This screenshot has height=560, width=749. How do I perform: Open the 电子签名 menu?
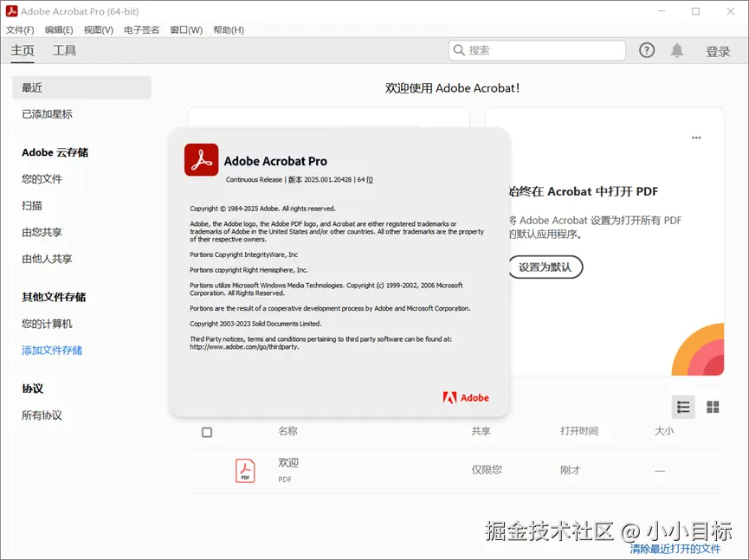coord(141,30)
